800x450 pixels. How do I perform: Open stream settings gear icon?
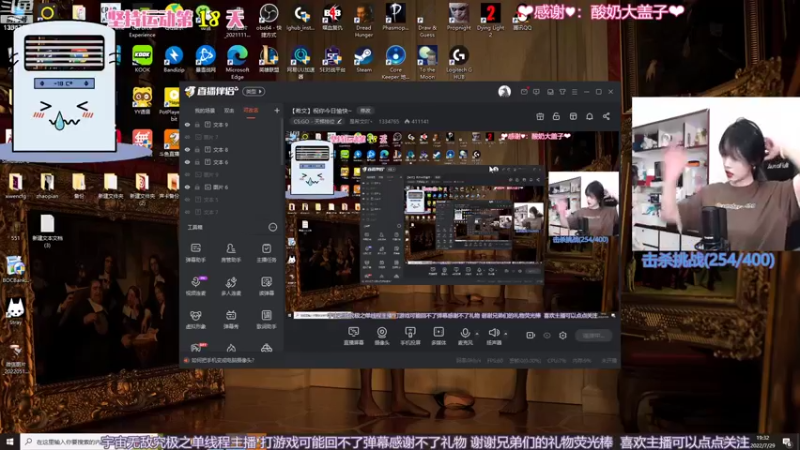[x=563, y=335]
